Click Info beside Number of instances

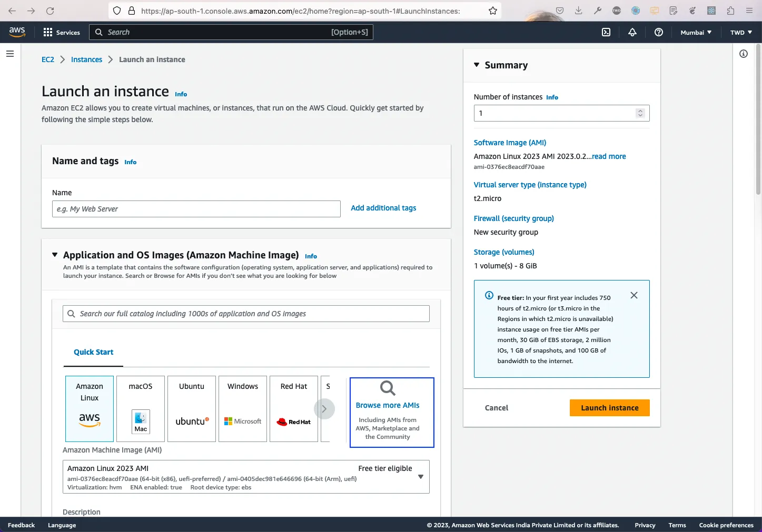click(552, 97)
